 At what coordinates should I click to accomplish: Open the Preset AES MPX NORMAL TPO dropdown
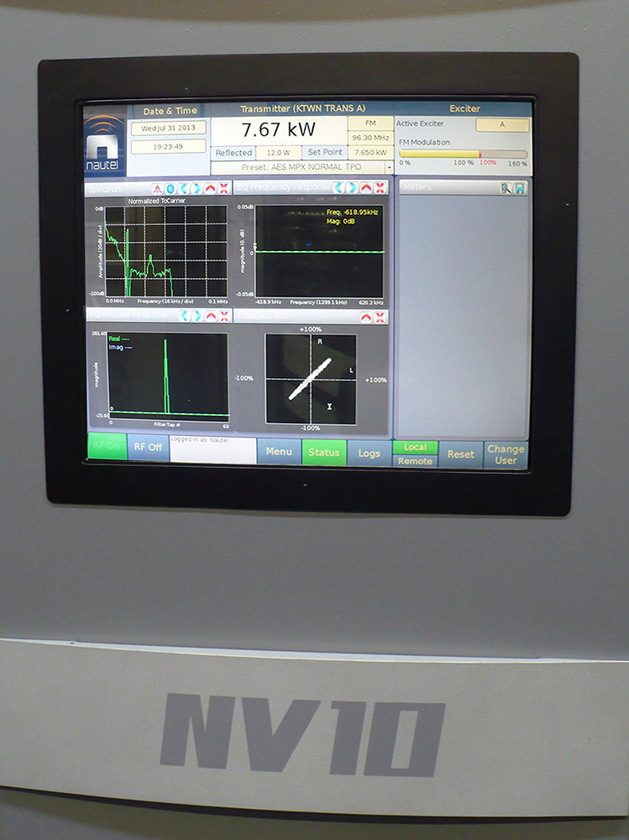point(390,168)
